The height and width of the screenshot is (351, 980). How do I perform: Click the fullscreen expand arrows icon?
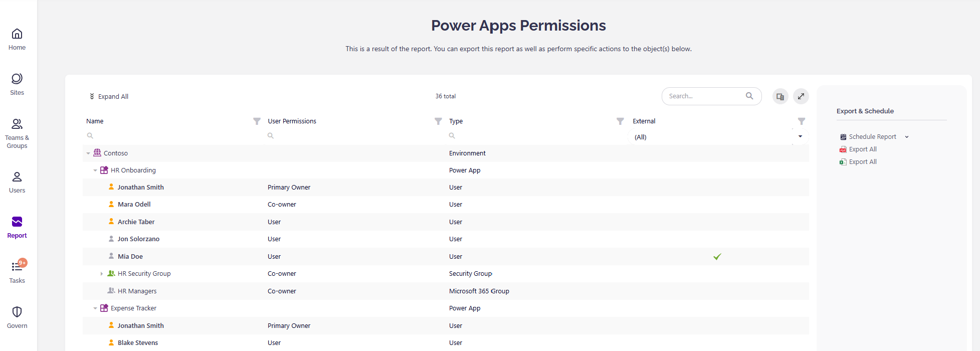click(x=801, y=96)
